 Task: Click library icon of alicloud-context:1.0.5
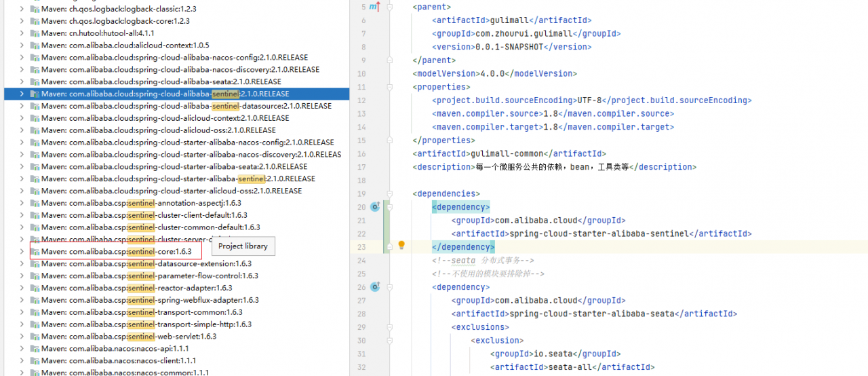tap(35, 45)
